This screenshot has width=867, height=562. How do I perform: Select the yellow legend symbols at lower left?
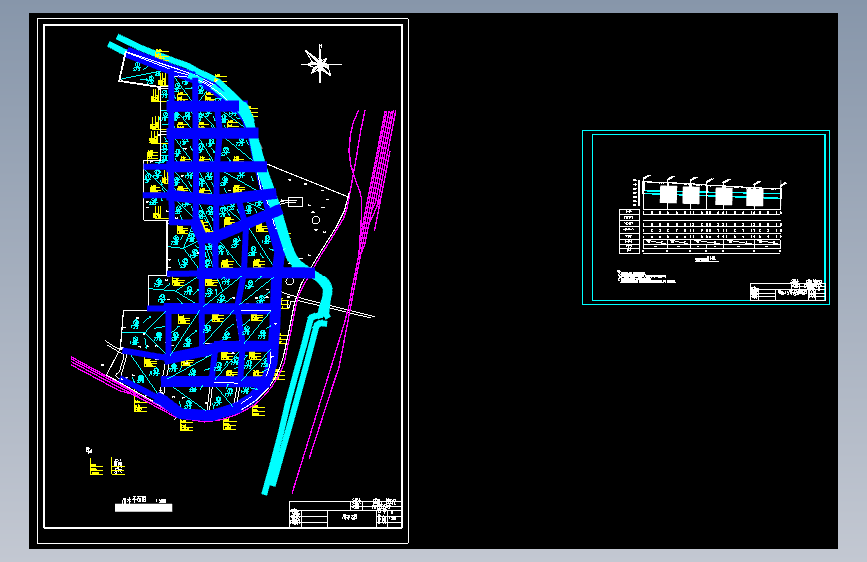coord(107,466)
